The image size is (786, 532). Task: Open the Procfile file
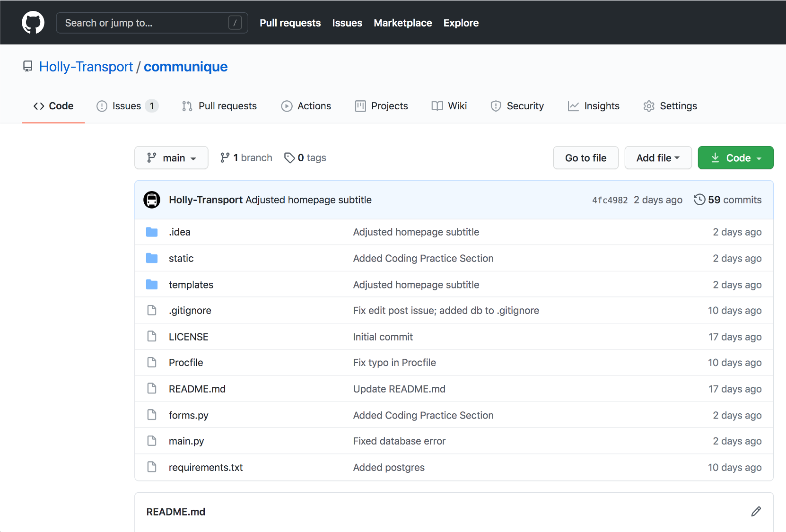(186, 362)
